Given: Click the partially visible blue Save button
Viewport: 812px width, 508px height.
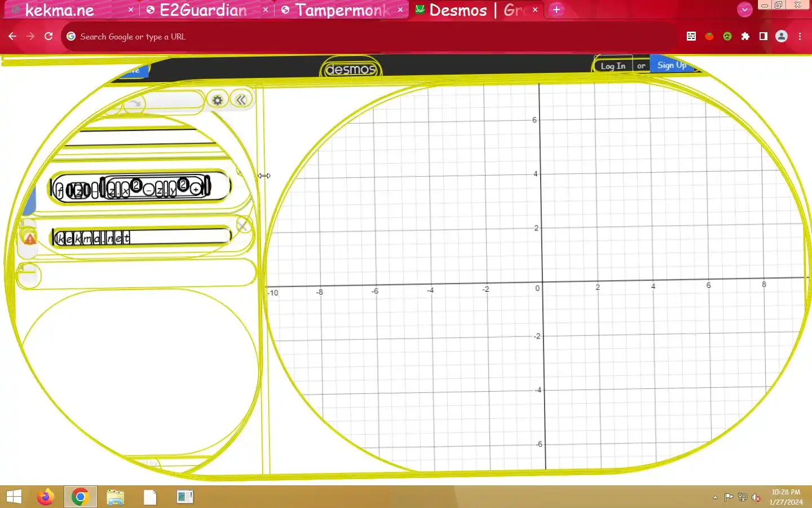Looking at the screenshot, I should click(133, 70).
